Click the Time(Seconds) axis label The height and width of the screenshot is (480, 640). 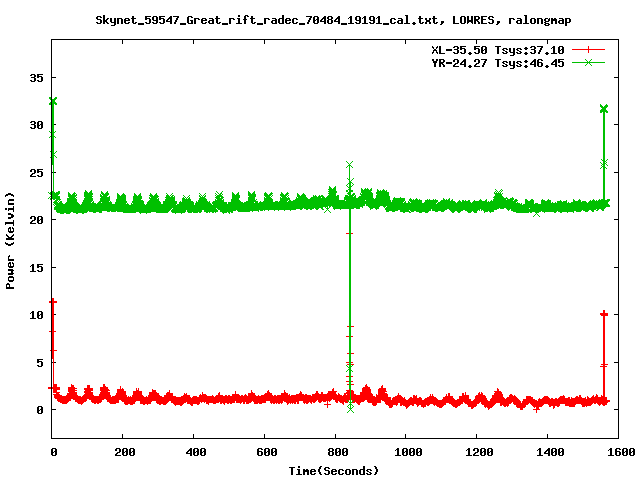coord(333,471)
